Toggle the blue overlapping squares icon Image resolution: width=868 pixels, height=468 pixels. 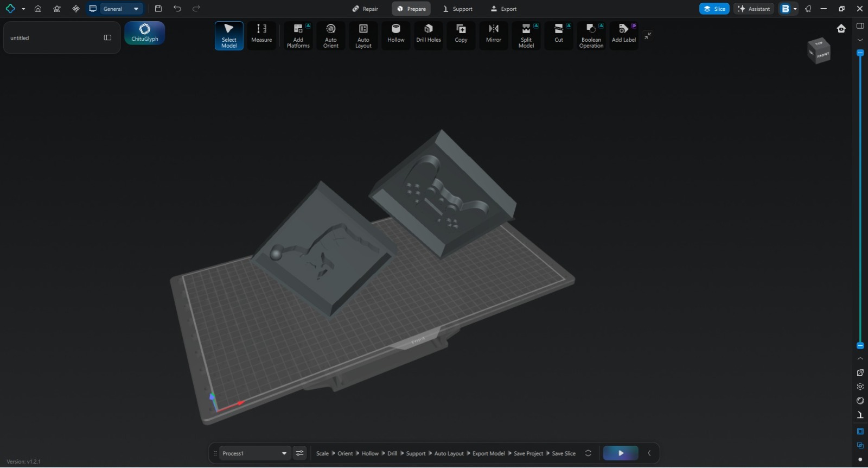pos(860,445)
